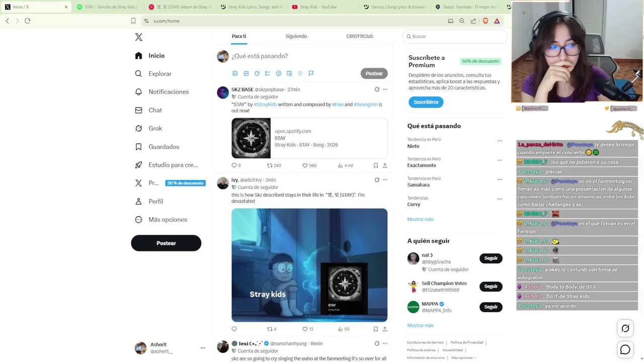This screenshot has width=644, height=362.
Task: Open Chat in the sidebar
Action: click(x=148, y=110)
